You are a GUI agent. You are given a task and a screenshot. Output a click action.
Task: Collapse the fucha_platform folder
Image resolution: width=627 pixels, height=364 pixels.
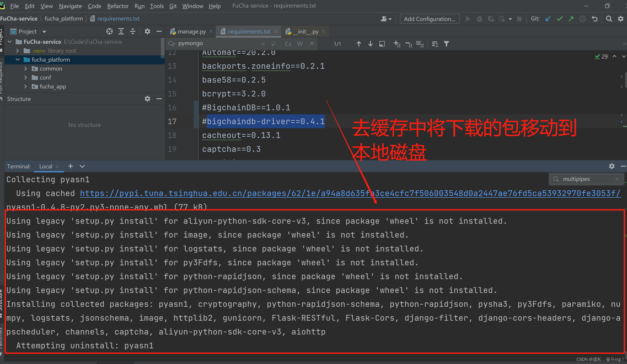(x=17, y=60)
